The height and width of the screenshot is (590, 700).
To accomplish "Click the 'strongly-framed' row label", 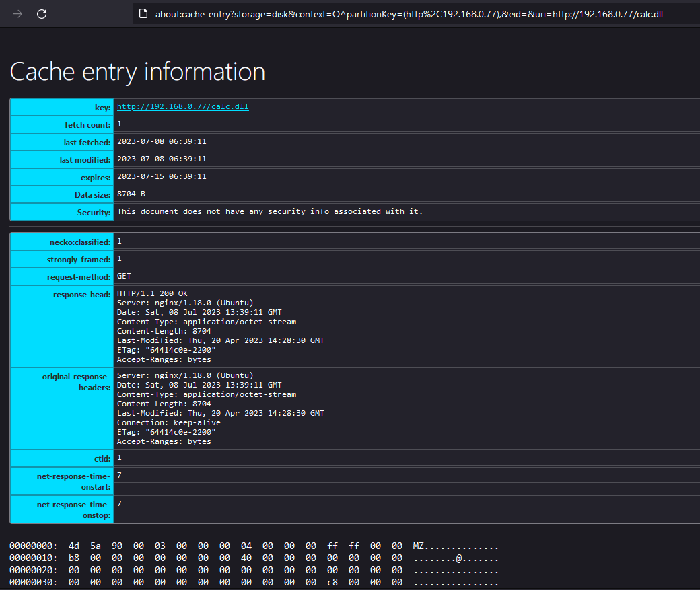I will click(x=79, y=260).
